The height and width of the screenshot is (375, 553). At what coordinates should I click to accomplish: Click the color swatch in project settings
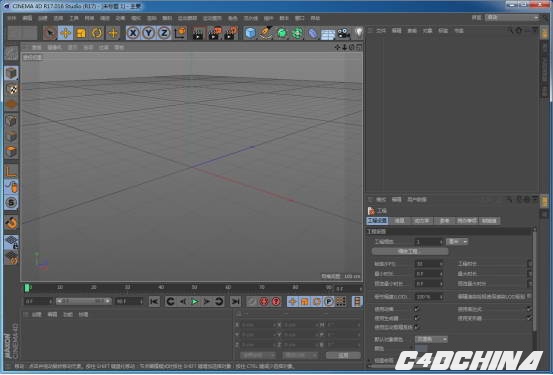[x=421, y=349]
